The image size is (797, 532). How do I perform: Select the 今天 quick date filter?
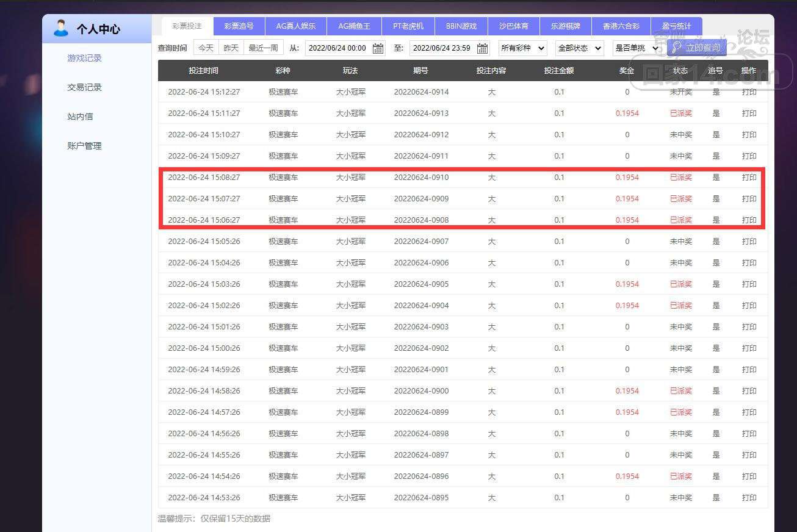[x=206, y=48]
